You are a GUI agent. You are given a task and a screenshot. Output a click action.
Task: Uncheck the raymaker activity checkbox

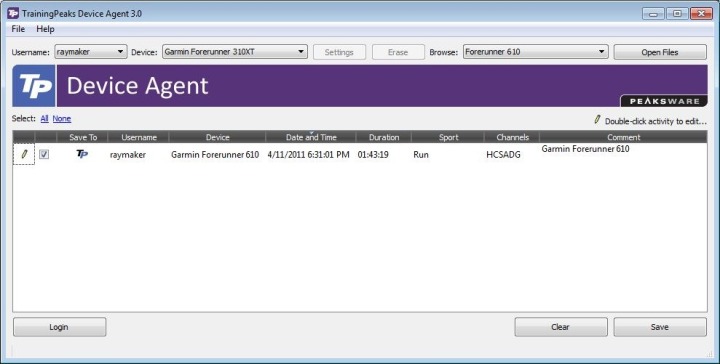coord(44,155)
